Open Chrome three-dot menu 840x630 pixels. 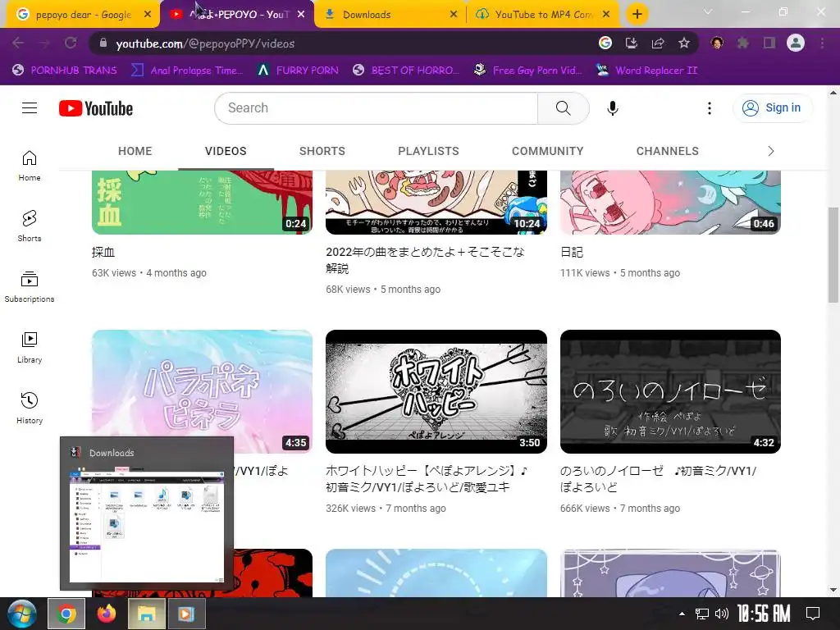coord(822,43)
